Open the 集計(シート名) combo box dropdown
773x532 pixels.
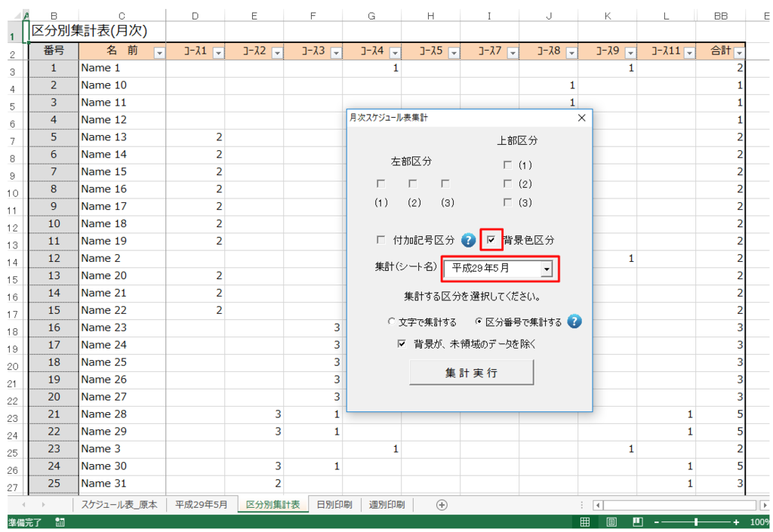tap(547, 269)
